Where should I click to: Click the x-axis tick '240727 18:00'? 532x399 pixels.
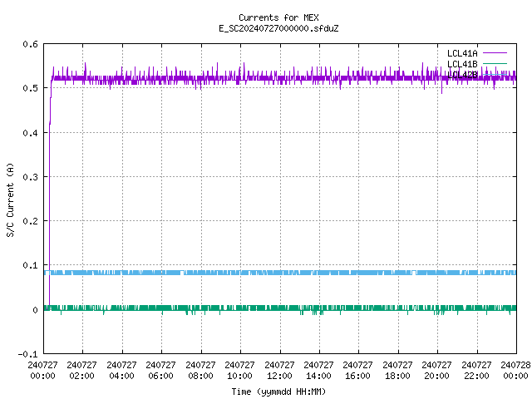pos(397,370)
